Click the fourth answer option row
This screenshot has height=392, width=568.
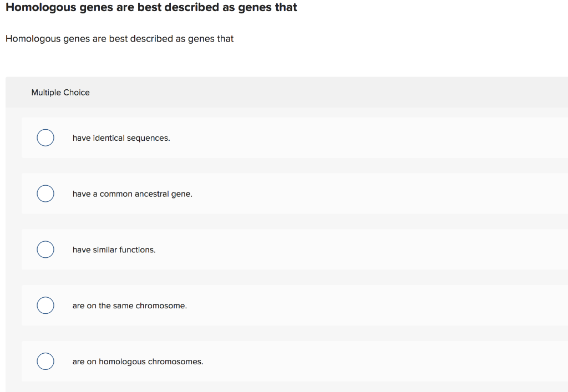click(277, 306)
